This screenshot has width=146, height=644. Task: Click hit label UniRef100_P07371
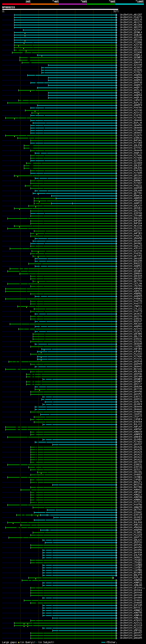coord(131,359)
